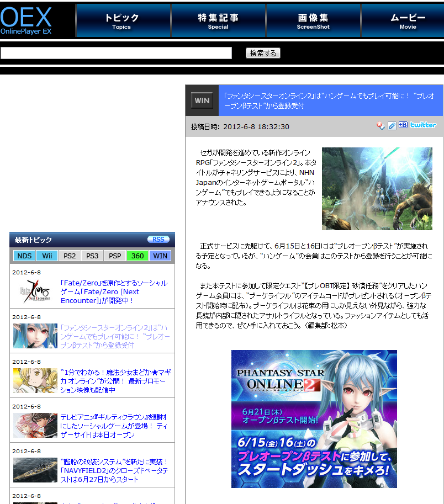Open the トピック Topics menu
This screenshot has width=444, height=504.
click(124, 20)
